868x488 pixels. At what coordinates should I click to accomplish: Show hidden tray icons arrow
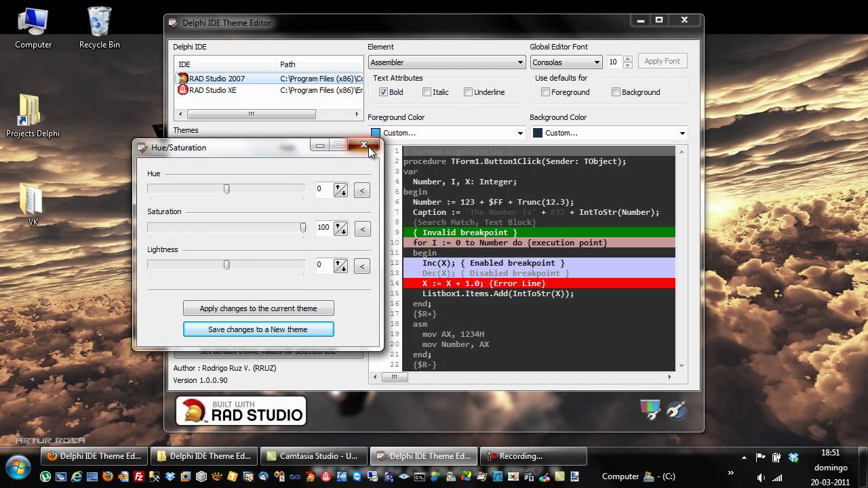click(x=745, y=457)
